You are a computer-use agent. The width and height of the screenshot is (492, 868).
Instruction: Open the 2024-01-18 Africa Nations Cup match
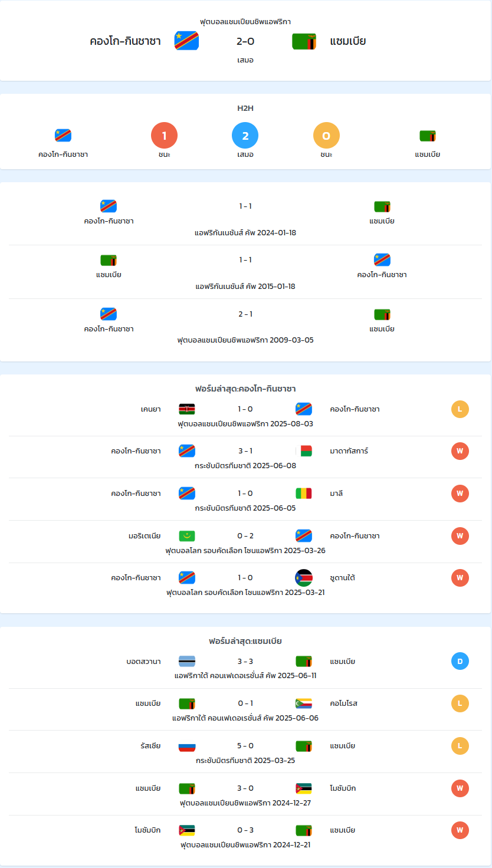pos(245,218)
